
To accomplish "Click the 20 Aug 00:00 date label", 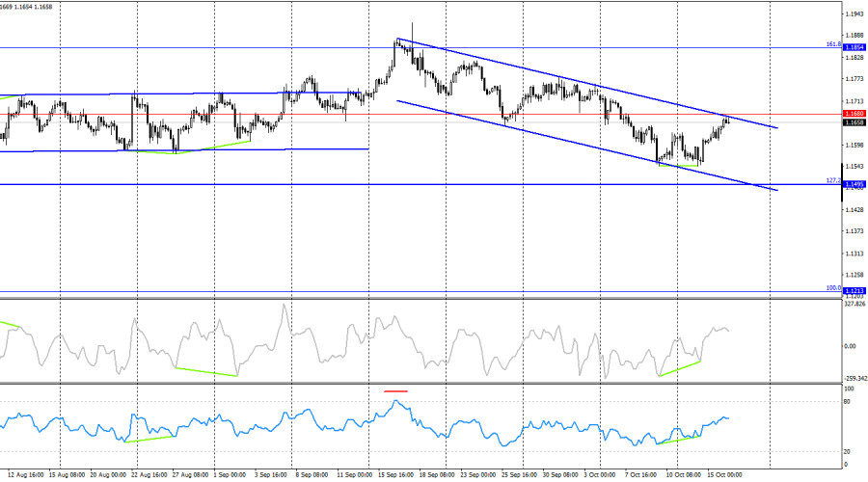I will point(108,475).
